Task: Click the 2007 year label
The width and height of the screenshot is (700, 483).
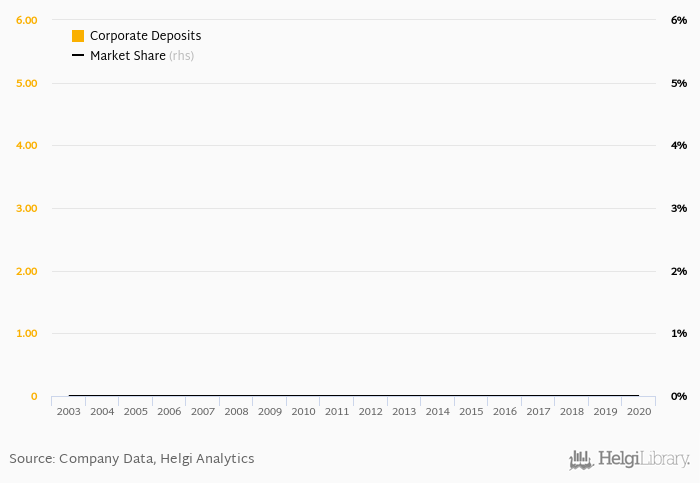Action: (x=203, y=412)
